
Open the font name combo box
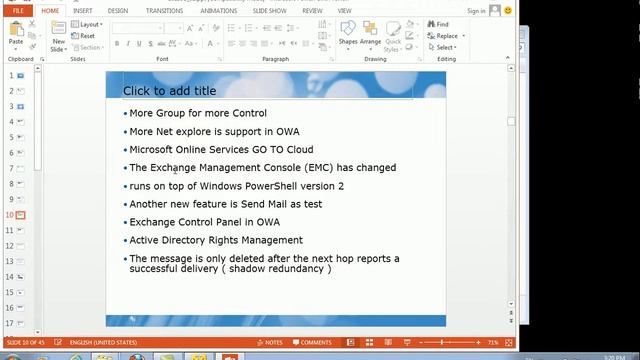(x=137, y=28)
